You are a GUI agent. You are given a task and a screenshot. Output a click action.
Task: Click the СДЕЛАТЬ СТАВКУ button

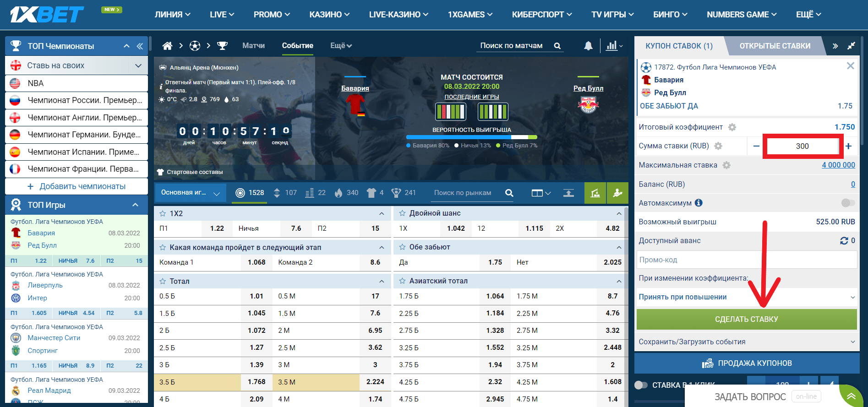tap(747, 319)
